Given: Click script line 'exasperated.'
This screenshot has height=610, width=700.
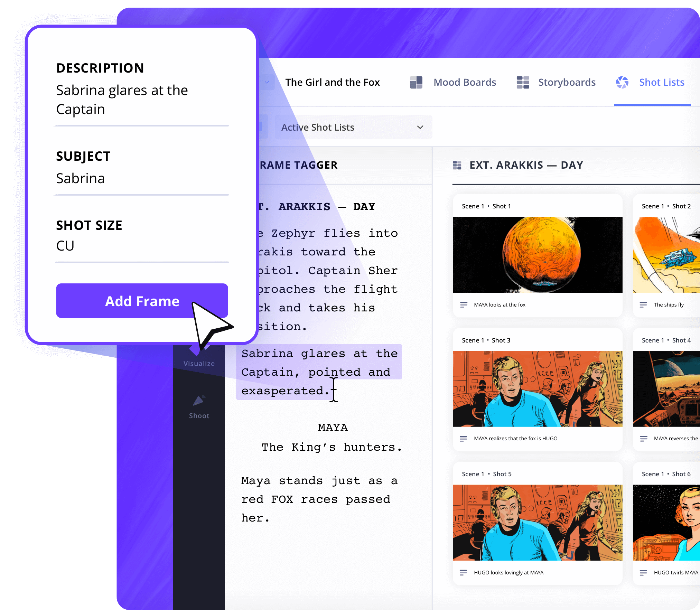Looking at the screenshot, I should pos(285,391).
